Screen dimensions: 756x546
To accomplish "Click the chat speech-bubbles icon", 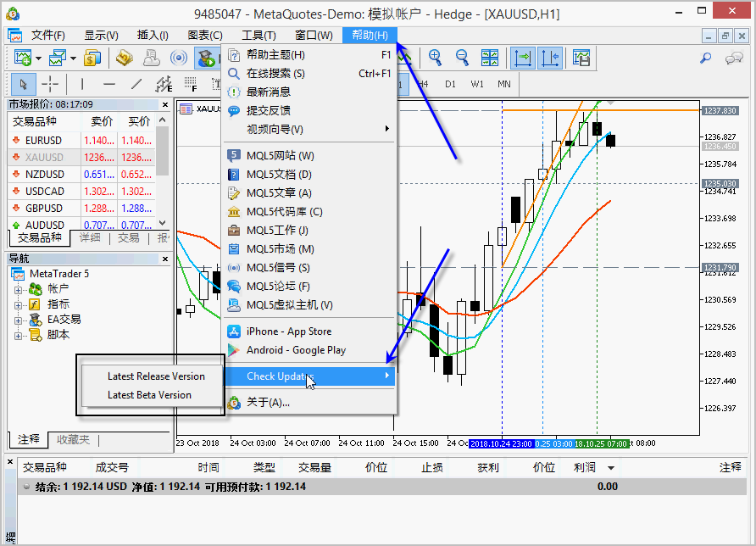I will click(x=734, y=58).
